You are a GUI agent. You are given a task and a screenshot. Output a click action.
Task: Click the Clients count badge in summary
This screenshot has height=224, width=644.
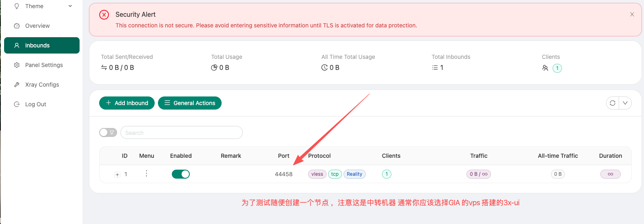coord(557,68)
